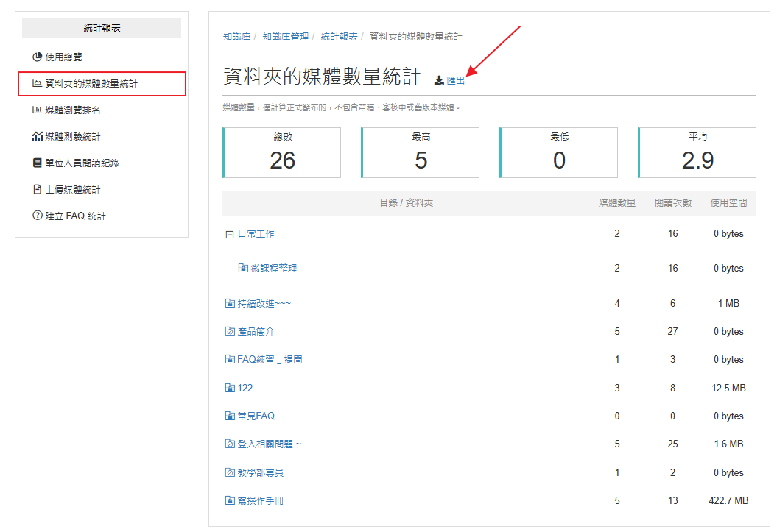
Task: Go to 知識庫 breadcrumb link
Action: tap(236, 37)
